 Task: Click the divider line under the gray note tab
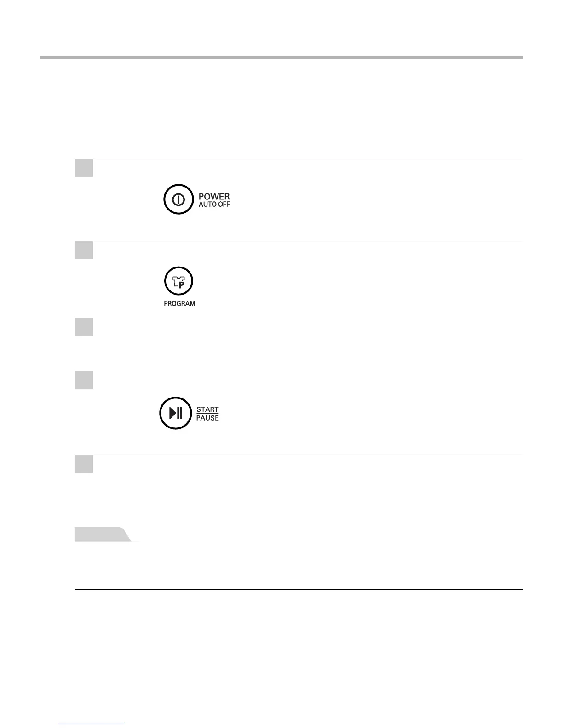[x=299, y=542]
